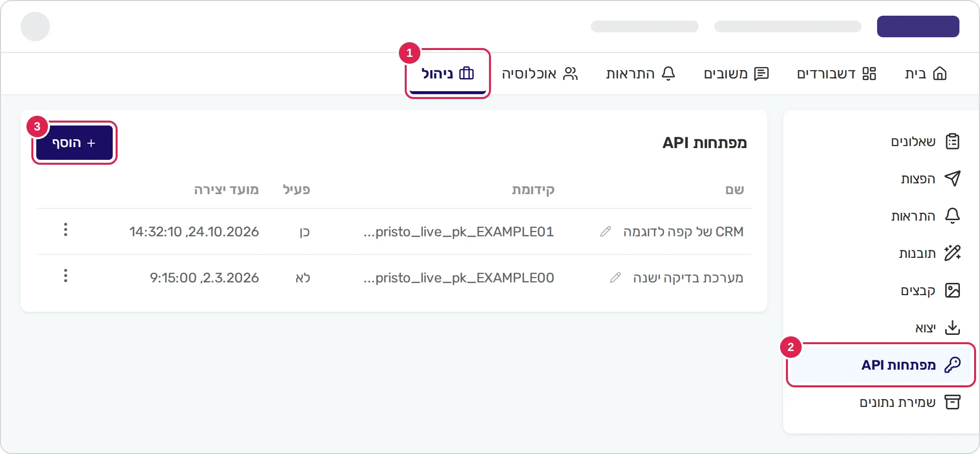Open the ניהול management tab
The width and height of the screenshot is (980, 454).
tap(448, 74)
